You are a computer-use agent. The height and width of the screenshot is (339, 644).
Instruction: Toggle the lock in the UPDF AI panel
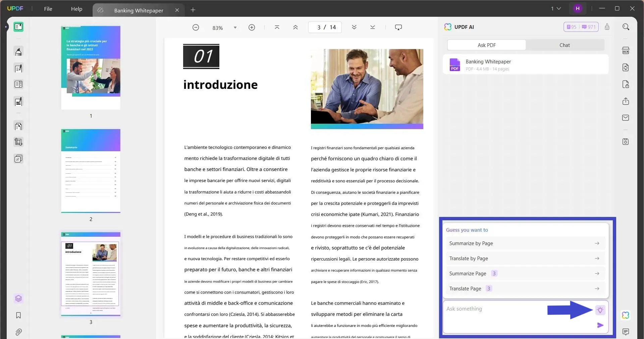(x=607, y=27)
